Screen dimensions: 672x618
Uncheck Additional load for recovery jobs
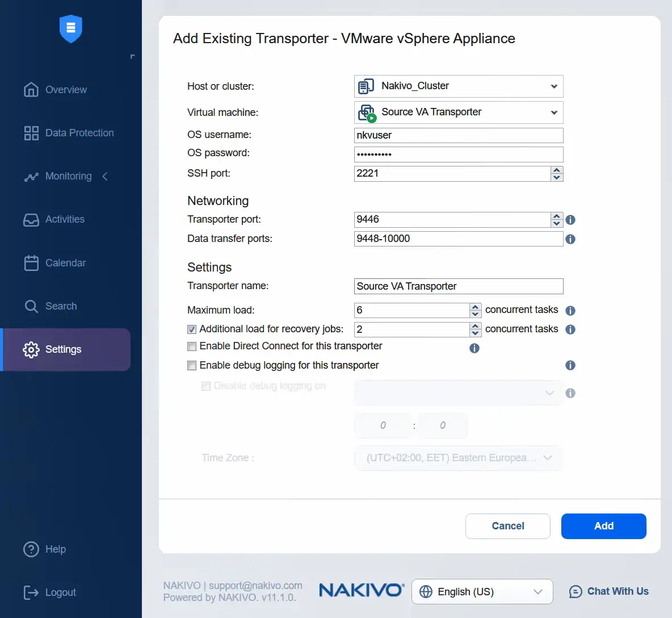(x=192, y=329)
